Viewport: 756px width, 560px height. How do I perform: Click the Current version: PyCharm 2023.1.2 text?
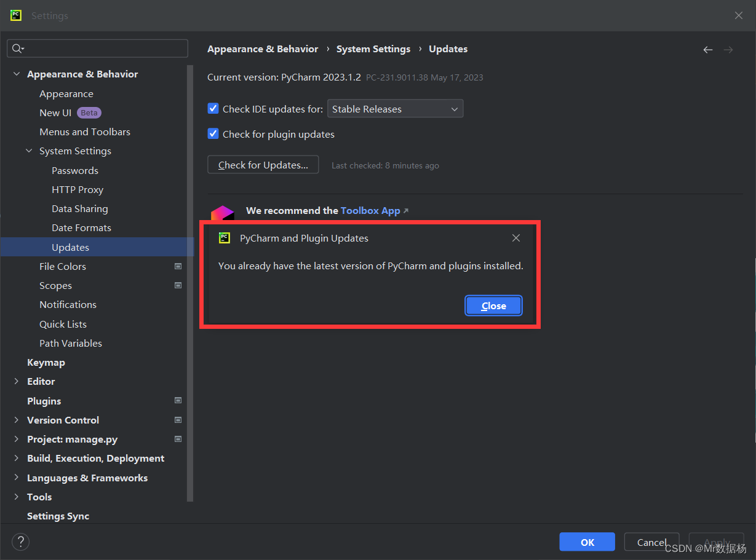click(x=284, y=77)
